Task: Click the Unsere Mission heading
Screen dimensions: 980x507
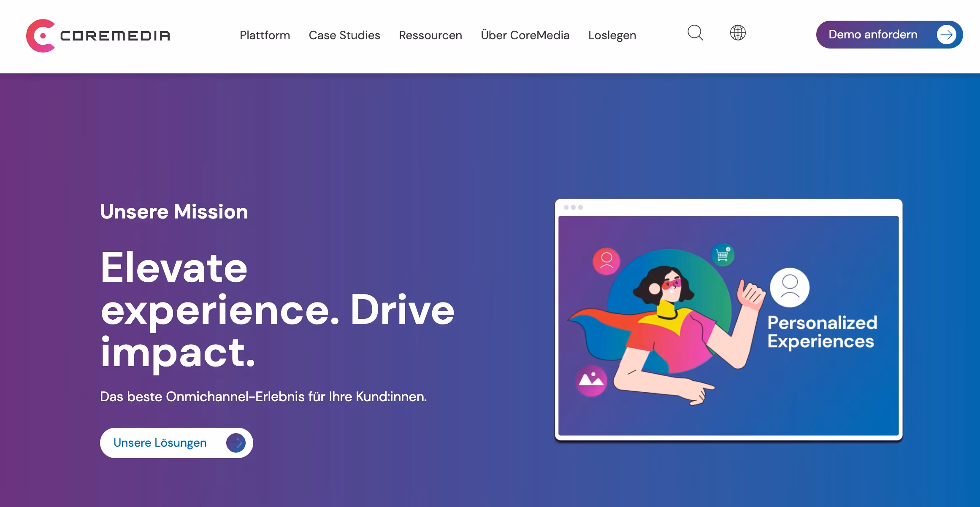Action: point(174,211)
